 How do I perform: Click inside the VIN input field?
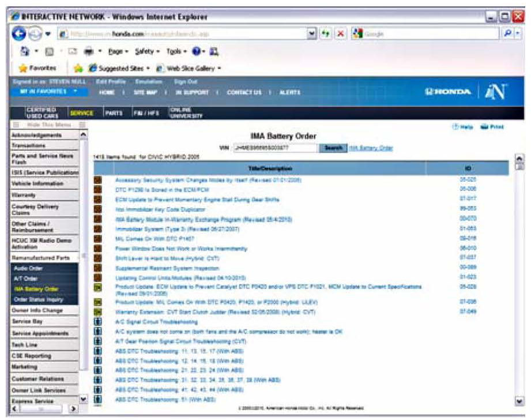[274, 148]
